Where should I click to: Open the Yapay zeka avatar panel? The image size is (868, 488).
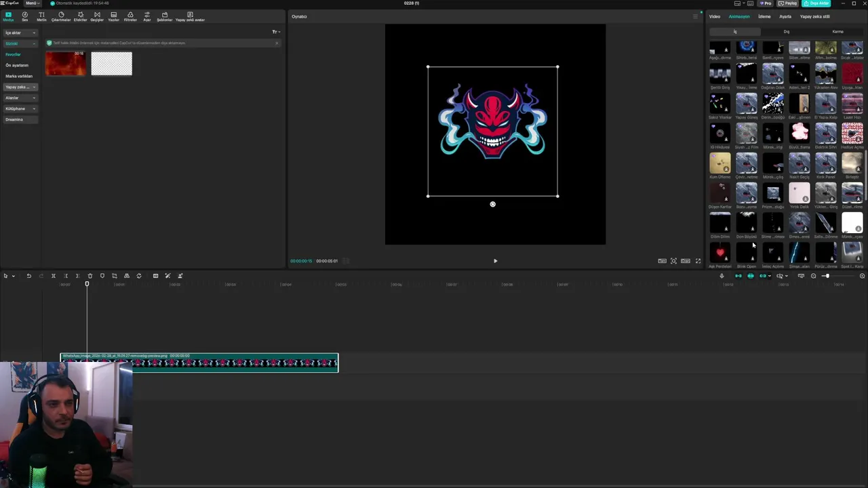point(190,16)
